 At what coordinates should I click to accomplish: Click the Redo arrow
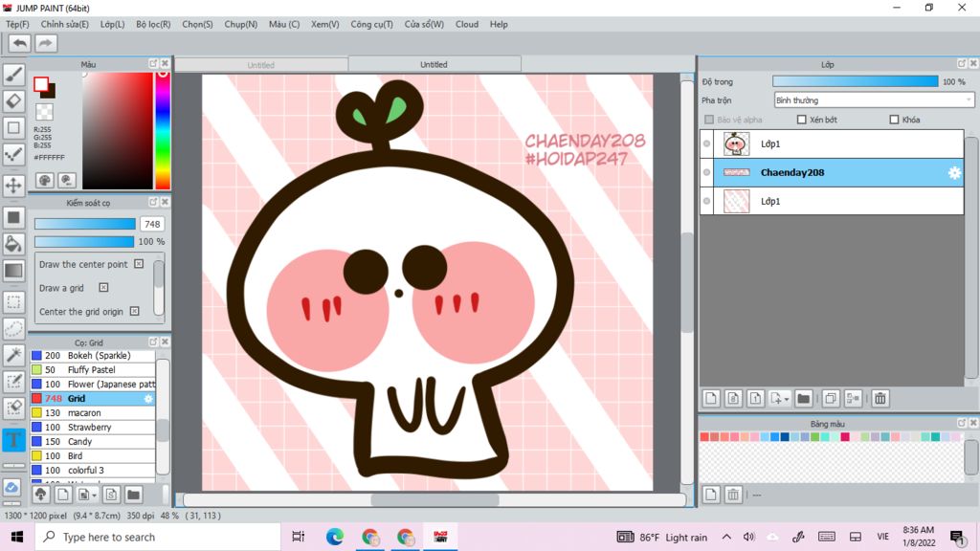click(45, 43)
